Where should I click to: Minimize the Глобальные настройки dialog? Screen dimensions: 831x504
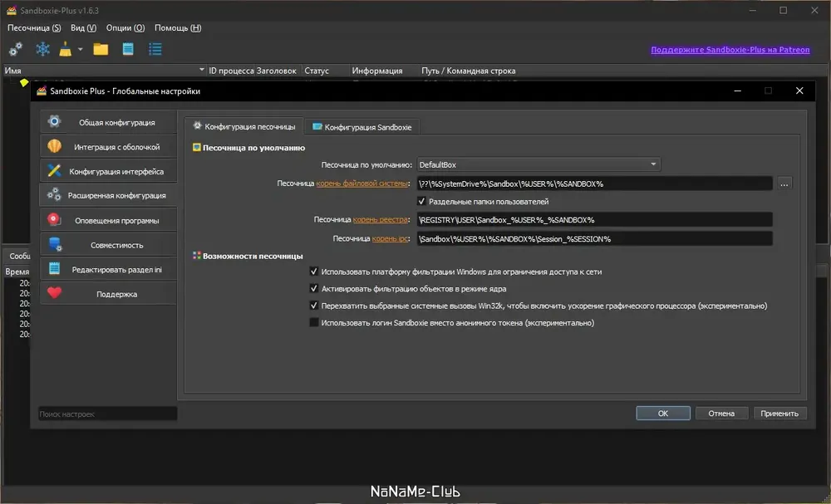click(x=737, y=91)
